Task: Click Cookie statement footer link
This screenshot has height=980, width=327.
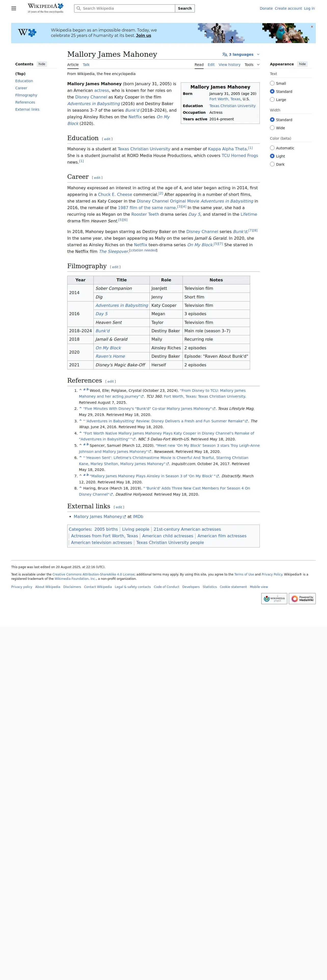Action: click(233, 587)
